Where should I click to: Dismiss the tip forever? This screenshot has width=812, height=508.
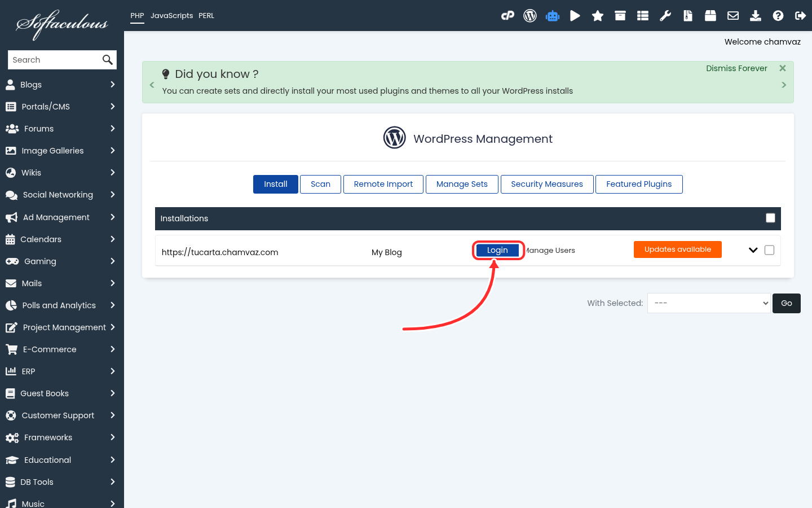(x=736, y=68)
